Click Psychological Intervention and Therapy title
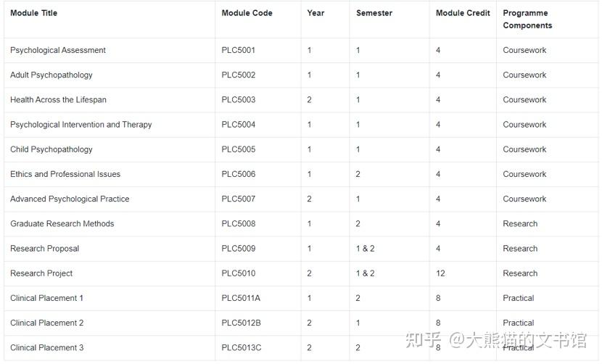Image resolution: width=602 pixels, height=364 pixels. pos(81,125)
